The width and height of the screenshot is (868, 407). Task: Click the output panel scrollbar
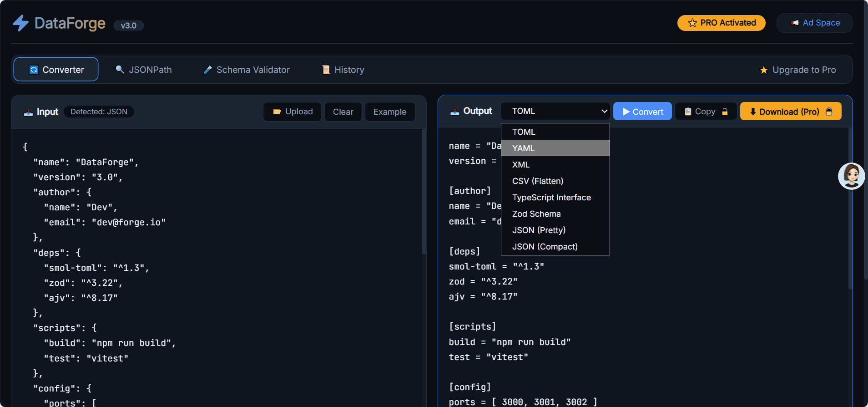pos(850,209)
